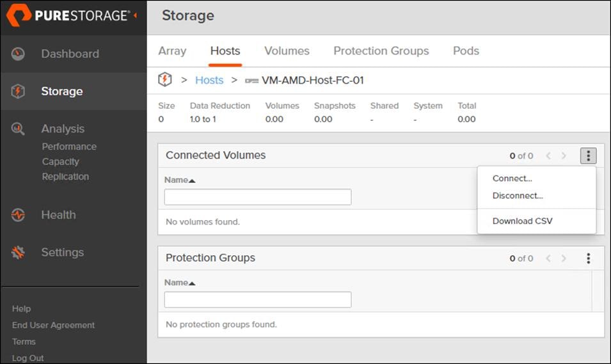Go to previous page of Protection Groups

click(548, 258)
